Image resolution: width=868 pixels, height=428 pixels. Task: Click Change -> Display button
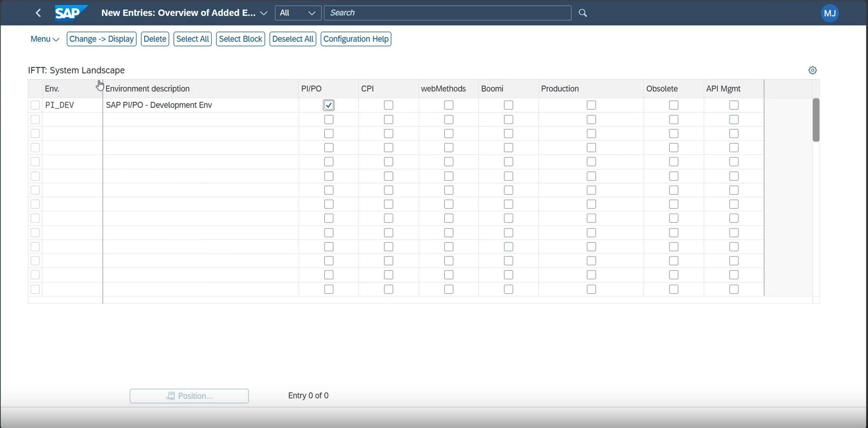101,39
